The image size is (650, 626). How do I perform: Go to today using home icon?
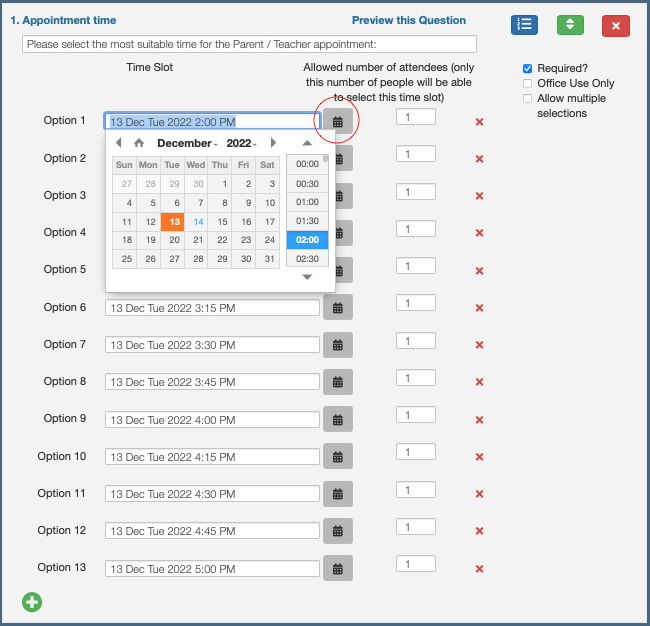tap(139, 143)
